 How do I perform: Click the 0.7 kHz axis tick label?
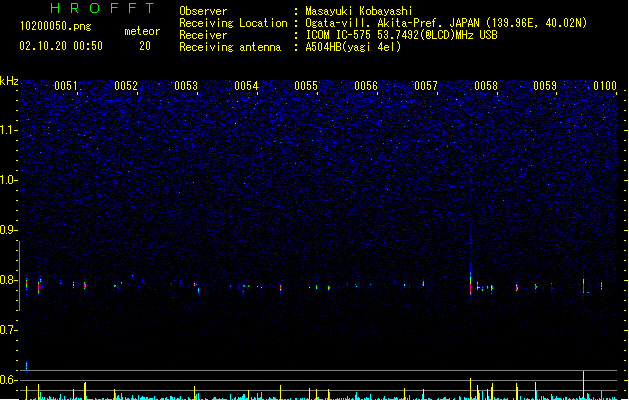click(x=9, y=330)
